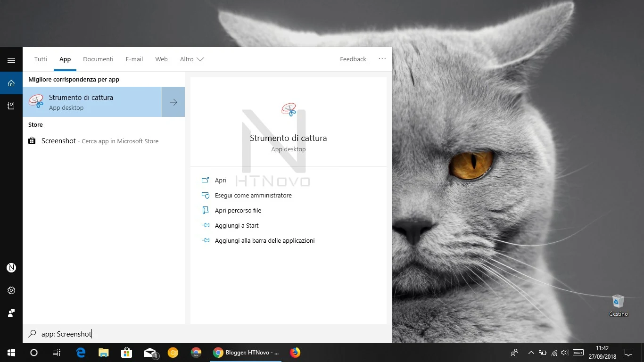Click the large Strumento di cattura preview icon

[289, 110]
